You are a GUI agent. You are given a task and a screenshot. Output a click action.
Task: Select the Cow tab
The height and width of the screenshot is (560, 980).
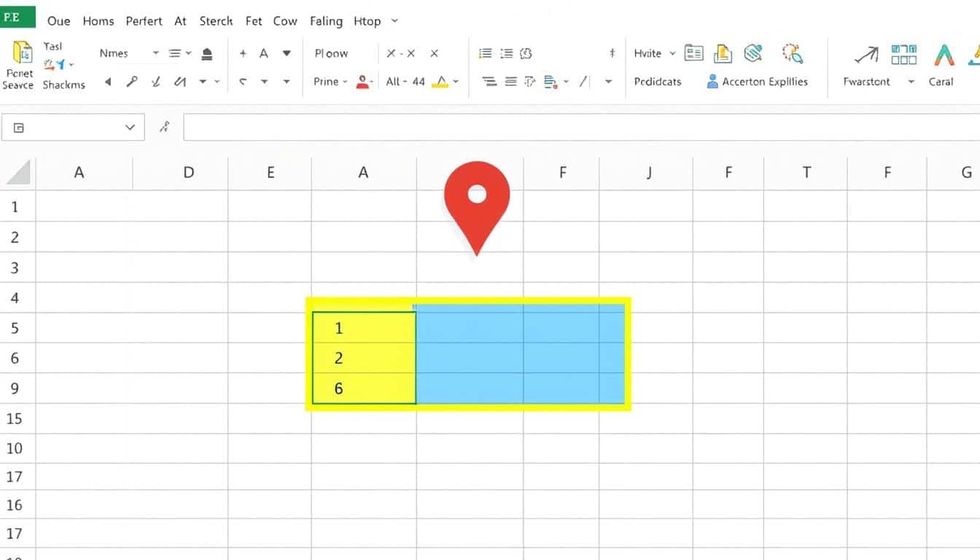285,21
